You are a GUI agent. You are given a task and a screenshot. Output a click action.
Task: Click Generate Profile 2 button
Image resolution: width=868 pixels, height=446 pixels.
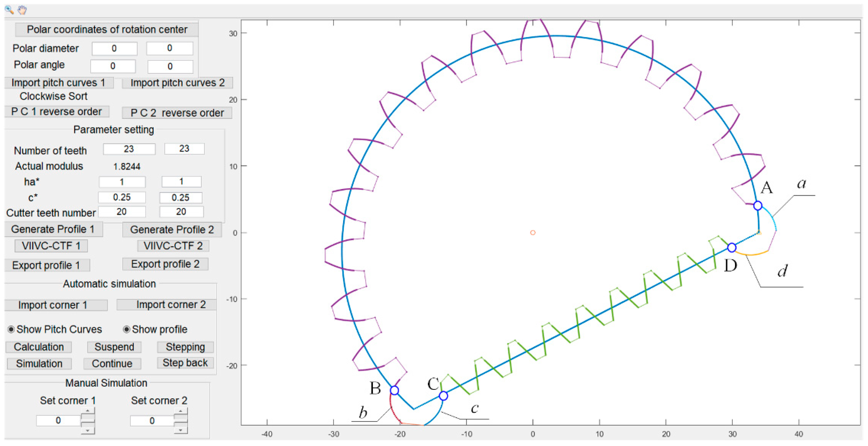[x=172, y=230]
